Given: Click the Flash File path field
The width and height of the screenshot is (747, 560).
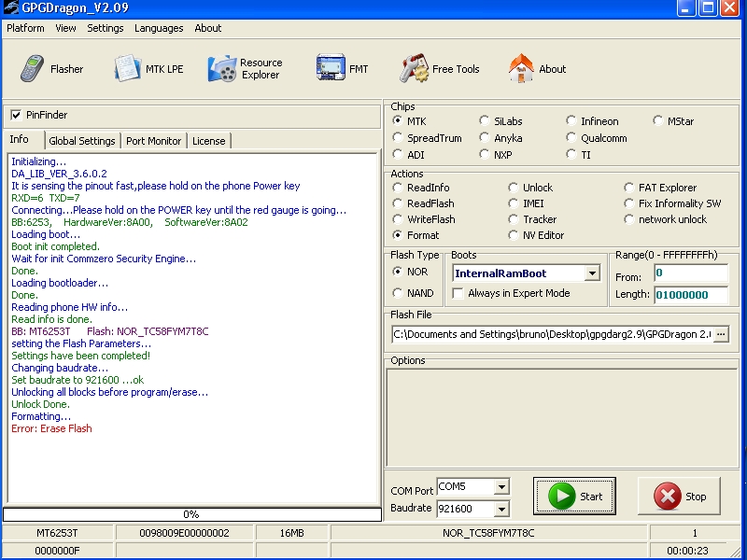Looking at the screenshot, I should (x=552, y=334).
